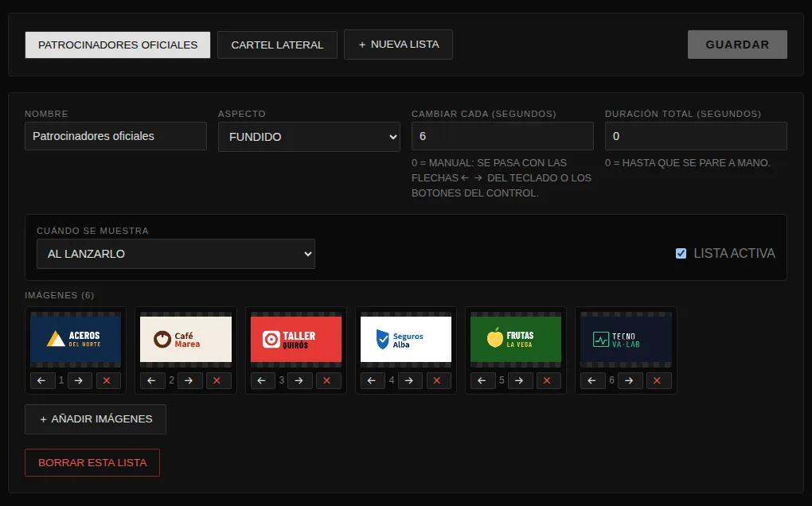Click the Guardar button
The width and height of the screenshot is (812, 506).
[737, 45]
